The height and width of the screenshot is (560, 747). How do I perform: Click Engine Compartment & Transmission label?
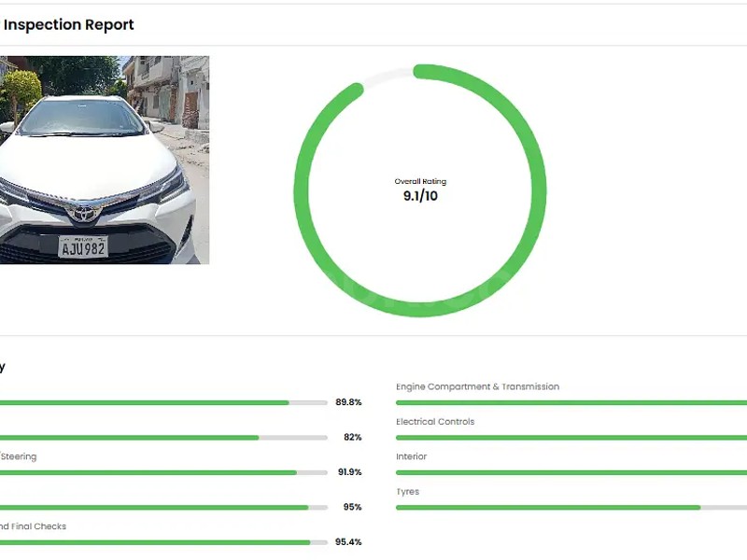(477, 386)
